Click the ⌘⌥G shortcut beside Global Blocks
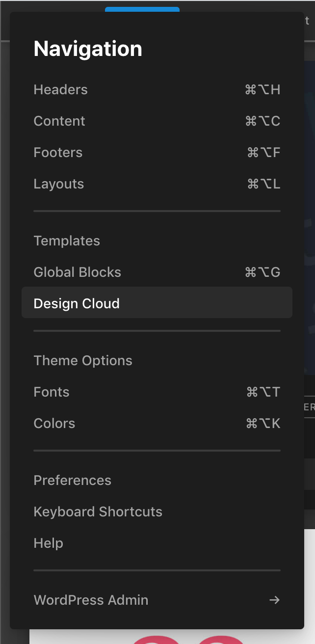This screenshot has width=315, height=644. click(262, 272)
